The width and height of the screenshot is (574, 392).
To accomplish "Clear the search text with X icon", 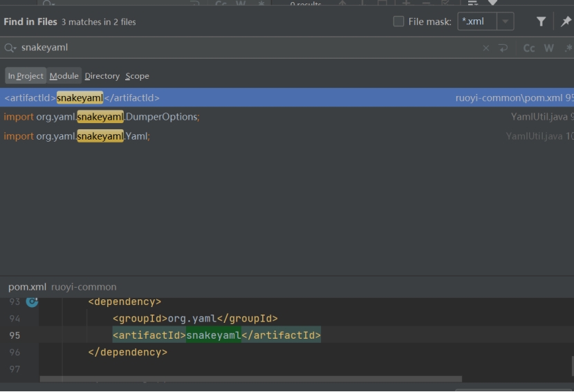I will (x=485, y=48).
